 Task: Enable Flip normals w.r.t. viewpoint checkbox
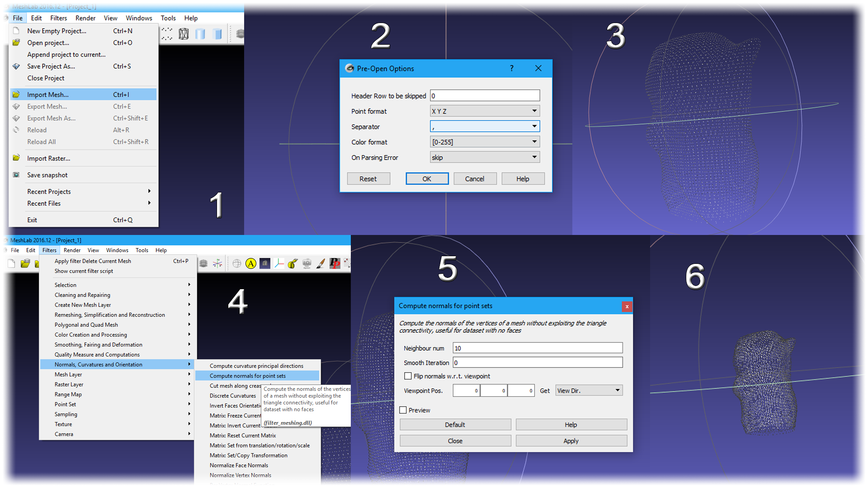408,376
